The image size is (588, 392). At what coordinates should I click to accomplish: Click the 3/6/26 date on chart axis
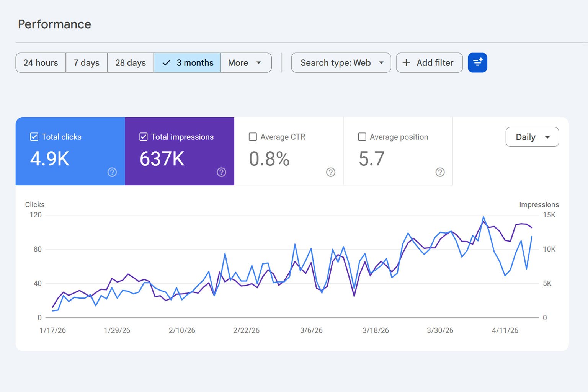pos(311,330)
